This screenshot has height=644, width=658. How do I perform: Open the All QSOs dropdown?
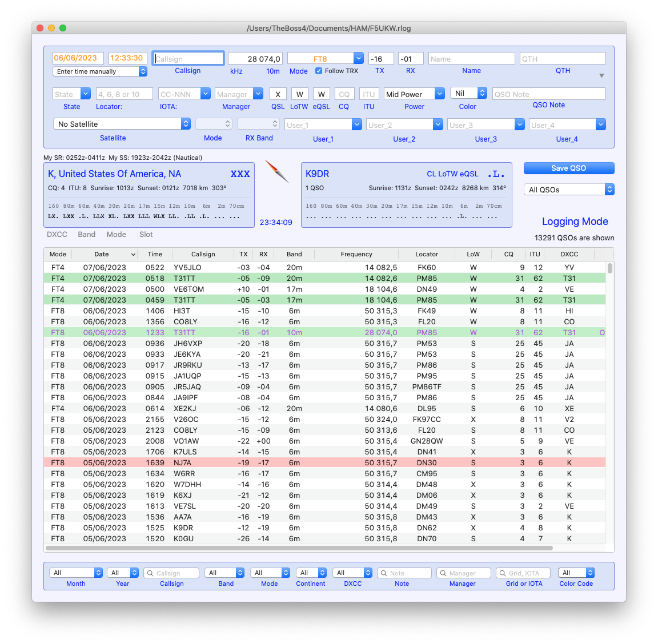pyautogui.click(x=609, y=190)
